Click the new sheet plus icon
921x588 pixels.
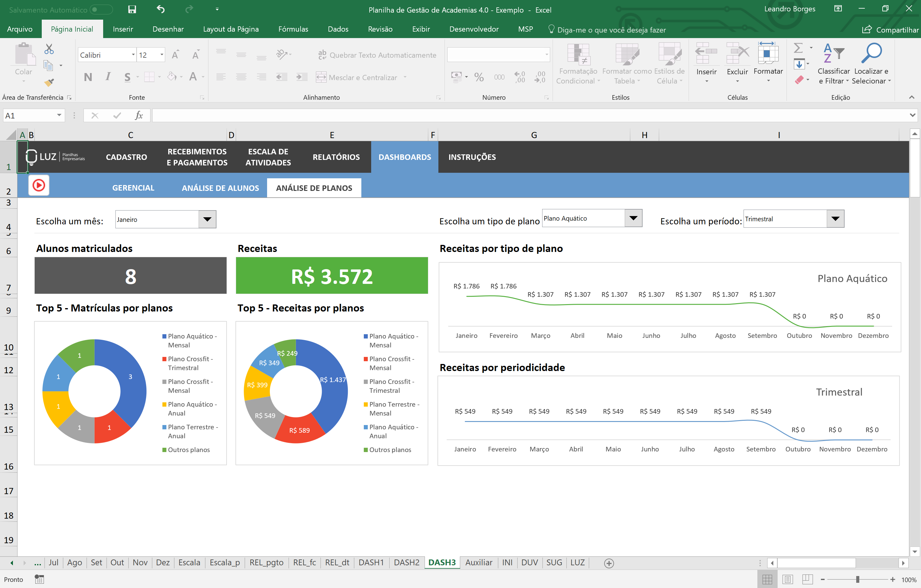(609, 563)
